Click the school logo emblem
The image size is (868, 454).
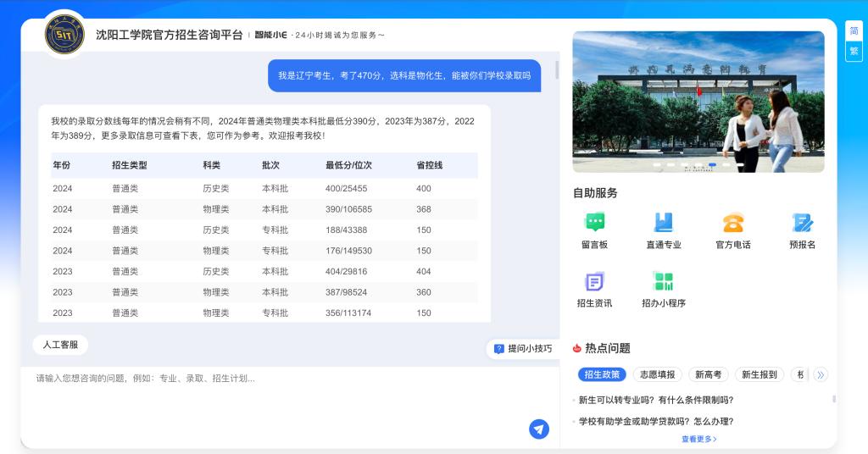(64, 36)
